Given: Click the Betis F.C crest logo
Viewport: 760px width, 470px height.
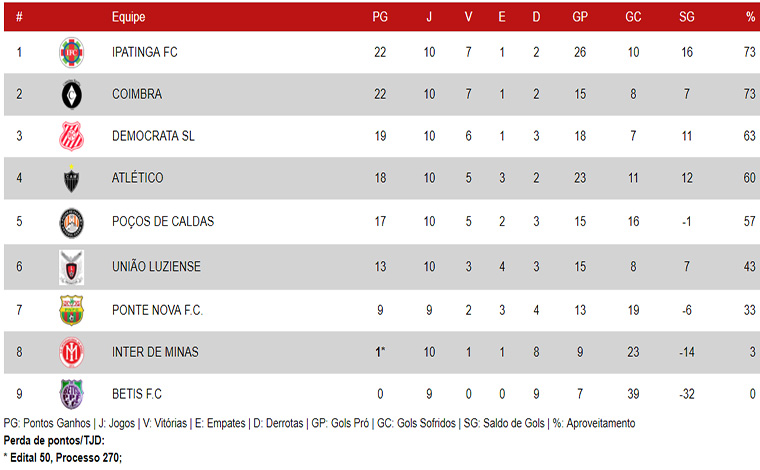Looking at the screenshot, I should (x=71, y=394).
